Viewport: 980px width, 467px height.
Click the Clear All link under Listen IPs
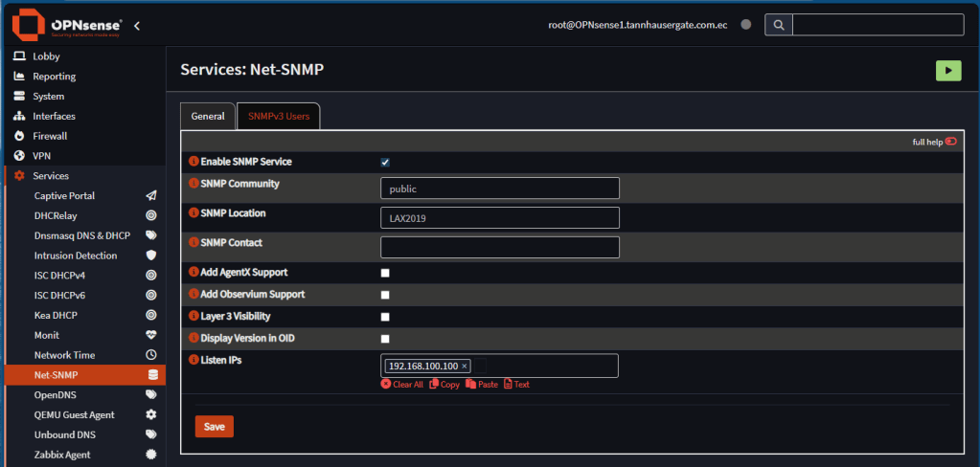tap(401, 385)
